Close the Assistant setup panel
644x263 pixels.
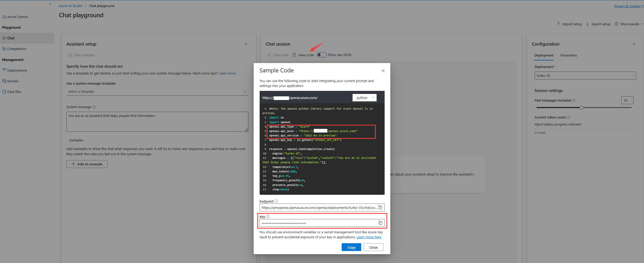coord(246,44)
